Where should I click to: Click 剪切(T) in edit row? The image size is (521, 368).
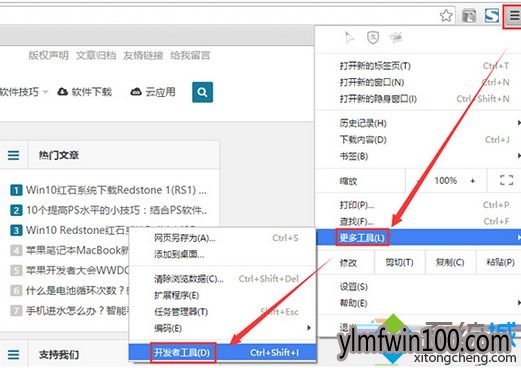click(x=399, y=262)
